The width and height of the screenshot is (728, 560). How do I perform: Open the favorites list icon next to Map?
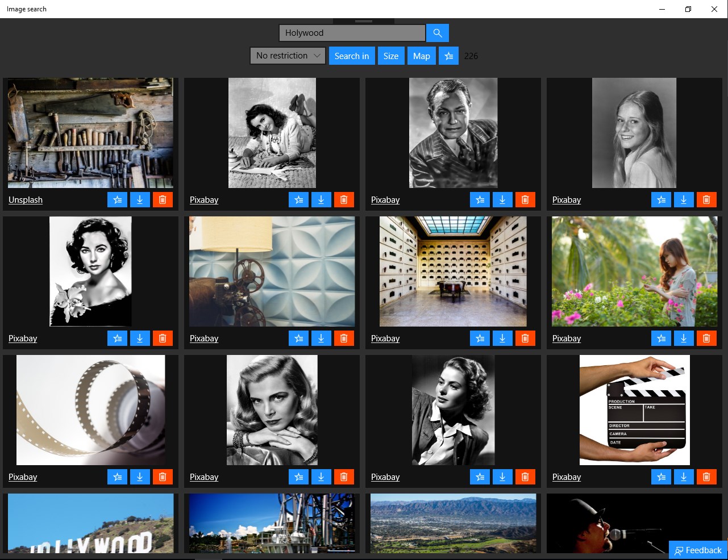point(449,56)
